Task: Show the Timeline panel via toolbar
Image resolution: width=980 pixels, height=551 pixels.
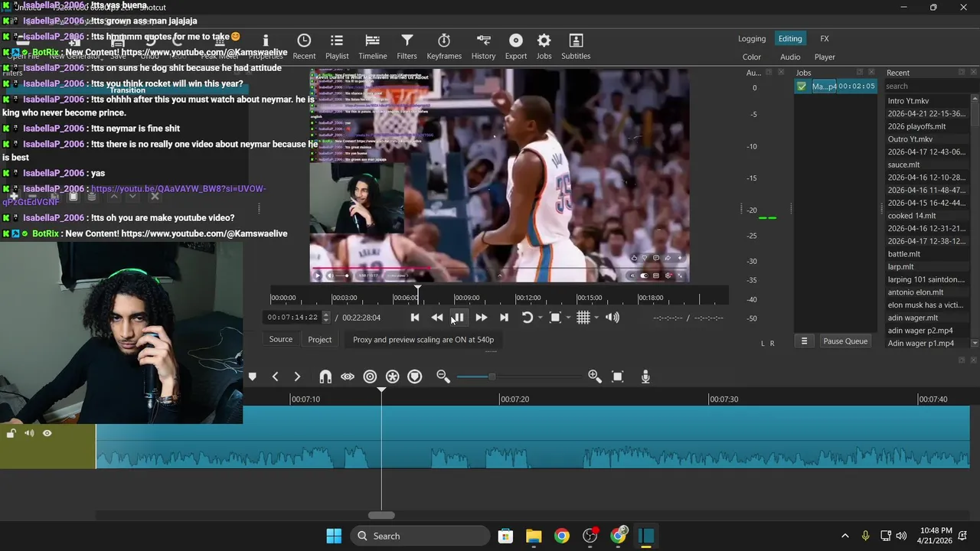Action: (x=373, y=46)
